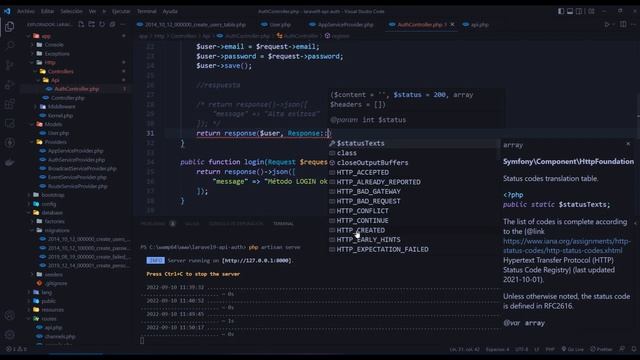Click notifications bell in status bar
640x360 pixels.
(x=633, y=349)
